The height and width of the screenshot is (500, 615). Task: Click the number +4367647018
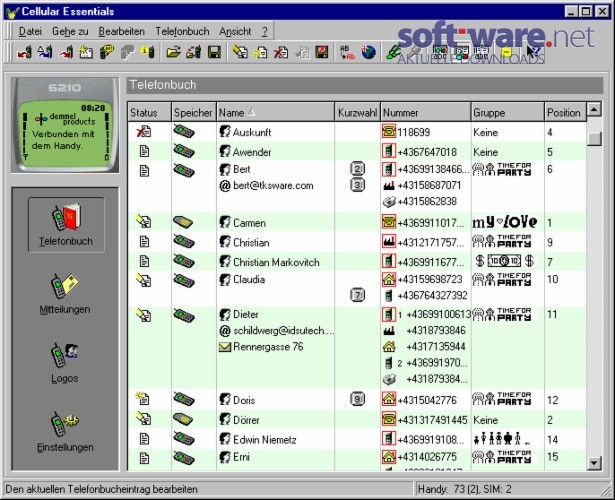click(x=427, y=152)
